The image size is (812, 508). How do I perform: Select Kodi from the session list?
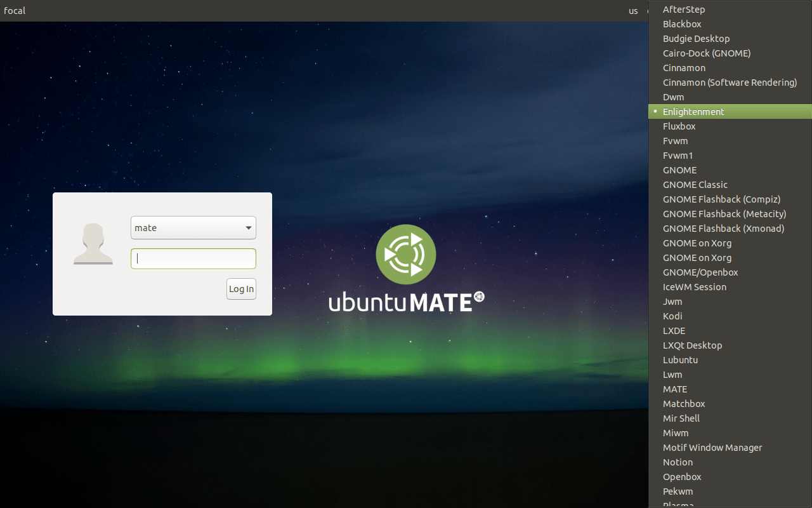672,316
